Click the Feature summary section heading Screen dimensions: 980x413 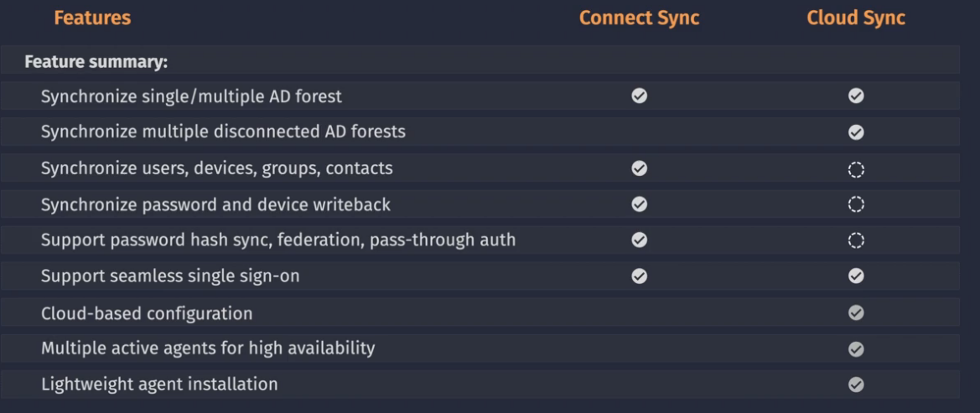click(96, 63)
